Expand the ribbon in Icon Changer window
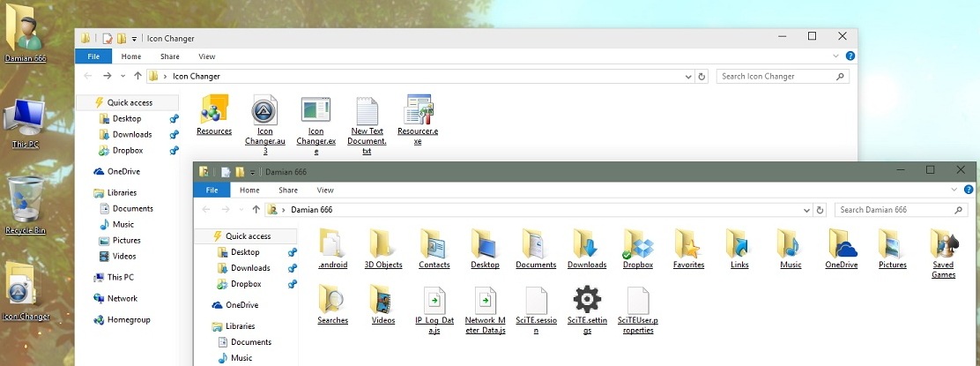 (x=836, y=56)
